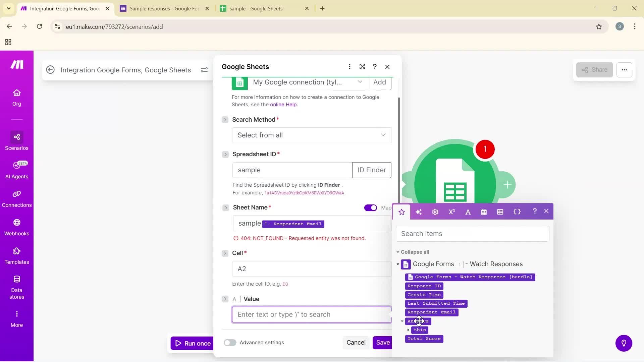Select the favorites star tab in the mapping panel
Image resolution: width=644 pixels, height=362 pixels.
[402, 212]
